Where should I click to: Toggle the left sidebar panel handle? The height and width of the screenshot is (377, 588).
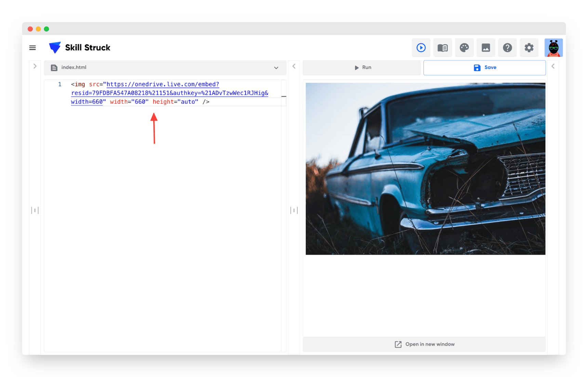point(35,210)
